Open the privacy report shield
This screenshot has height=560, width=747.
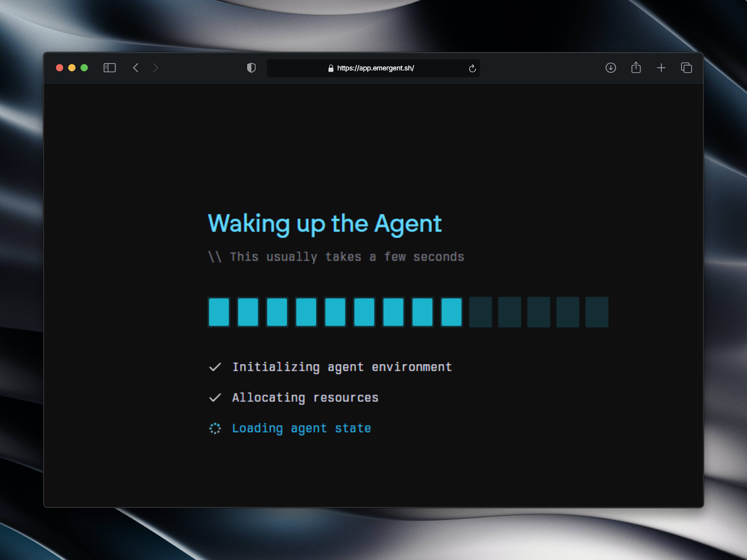click(x=251, y=68)
